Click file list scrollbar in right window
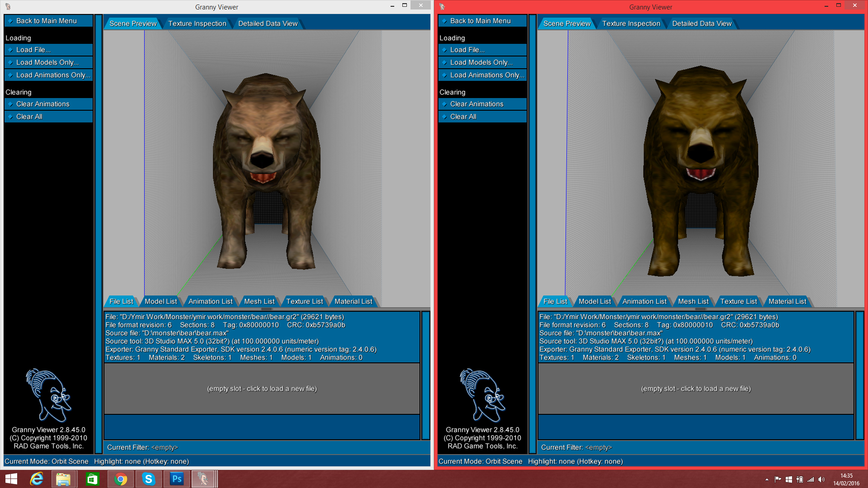The height and width of the screenshot is (488, 868). (859, 375)
